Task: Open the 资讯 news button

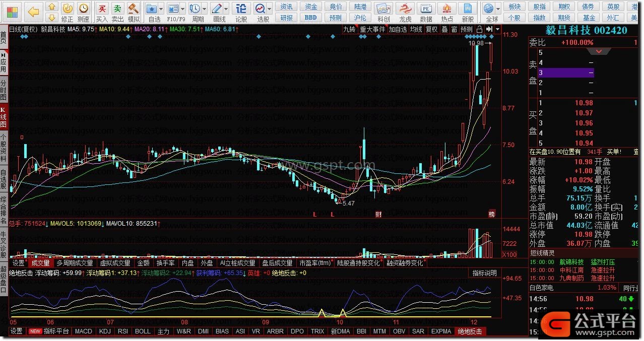Action: coord(286,7)
